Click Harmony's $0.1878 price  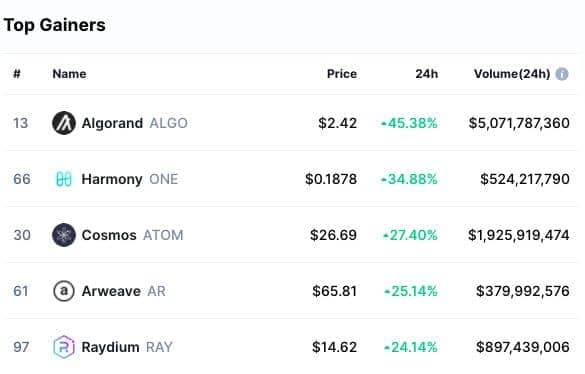(331, 179)
